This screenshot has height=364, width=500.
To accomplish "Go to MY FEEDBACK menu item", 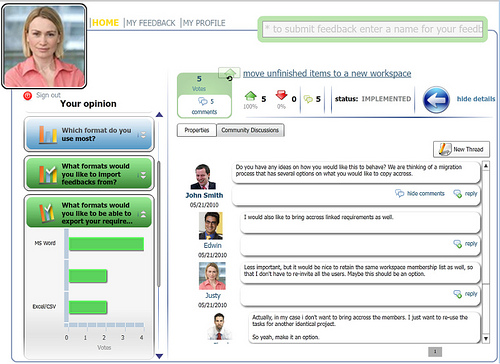I will coord(151,23).
